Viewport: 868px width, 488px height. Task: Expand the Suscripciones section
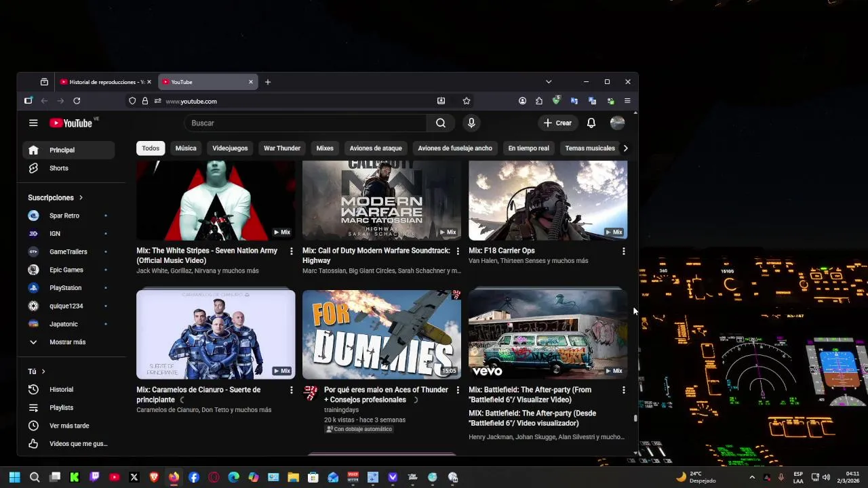click(x=56, y=198)
